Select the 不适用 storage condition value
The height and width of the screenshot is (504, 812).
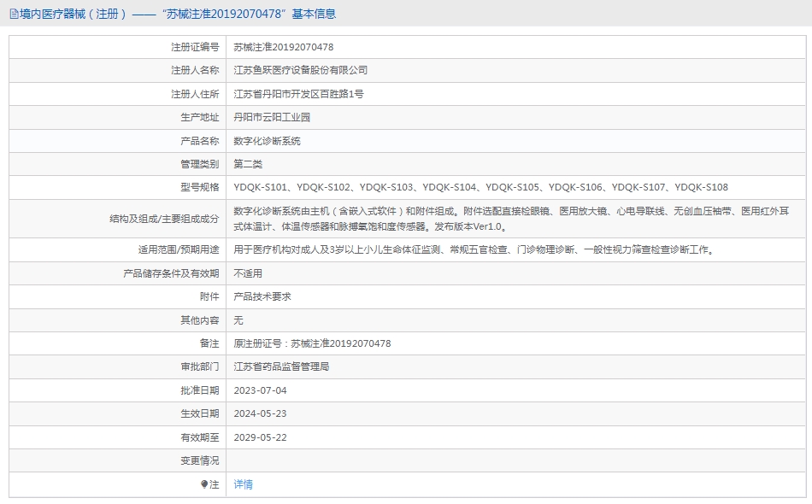248,273
